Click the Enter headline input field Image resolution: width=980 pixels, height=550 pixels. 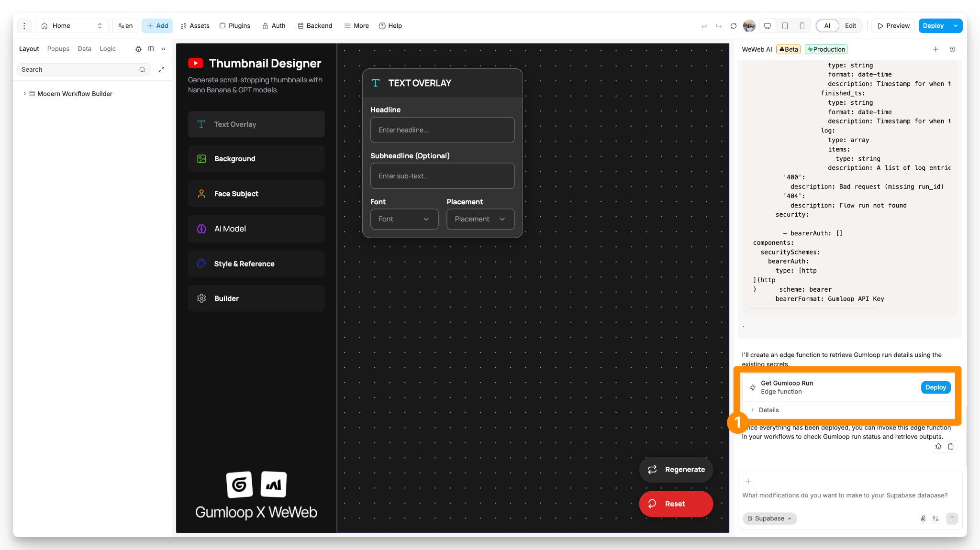click(x=442, y=130)
